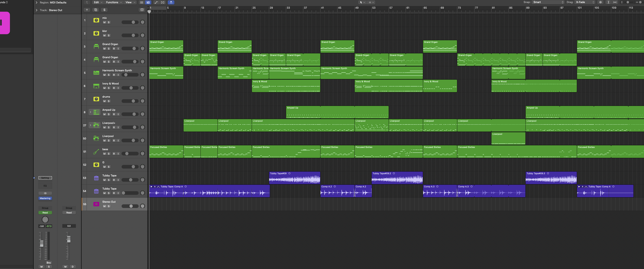Screen dimensions: 644x269
Task: Open the Snap mode dropdown
Action: pyautogui.click(x=548, y=2)
